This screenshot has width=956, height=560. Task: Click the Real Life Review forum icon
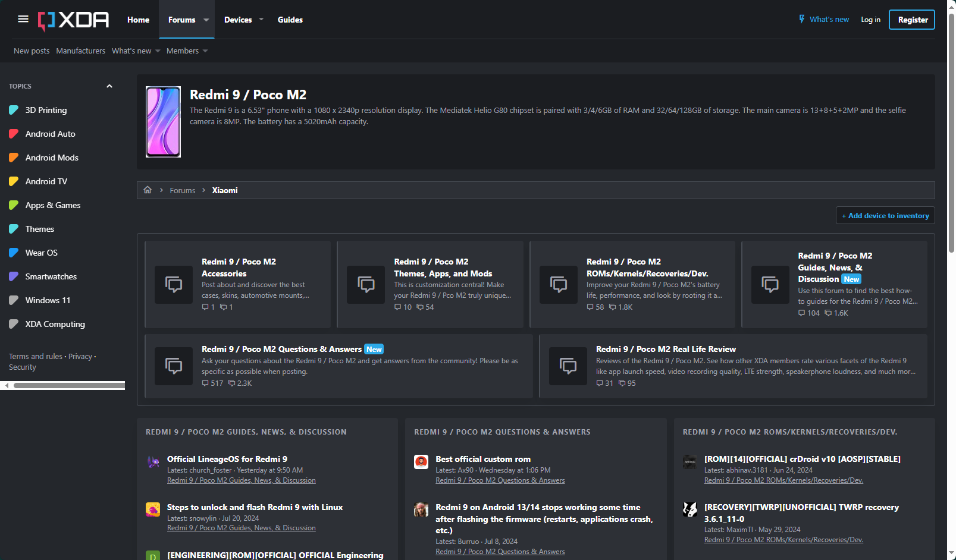pyautogui.click(x=568, y=366)
